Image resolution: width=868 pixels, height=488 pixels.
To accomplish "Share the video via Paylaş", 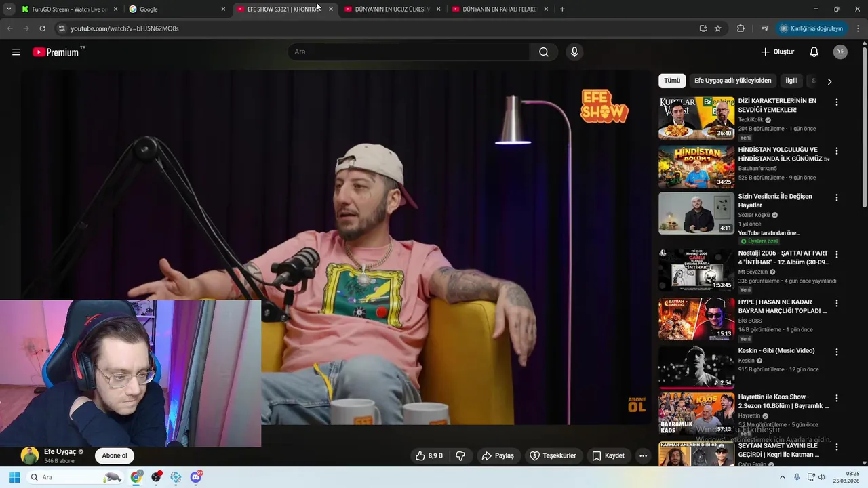I will (x=498, y=455).
